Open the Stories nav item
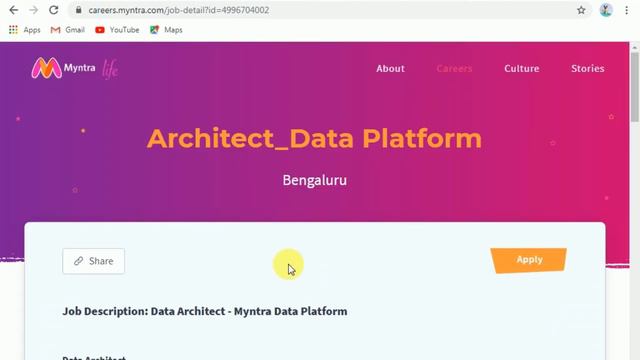The height and width of the screenshot is (360, 640). coord(588,69)
